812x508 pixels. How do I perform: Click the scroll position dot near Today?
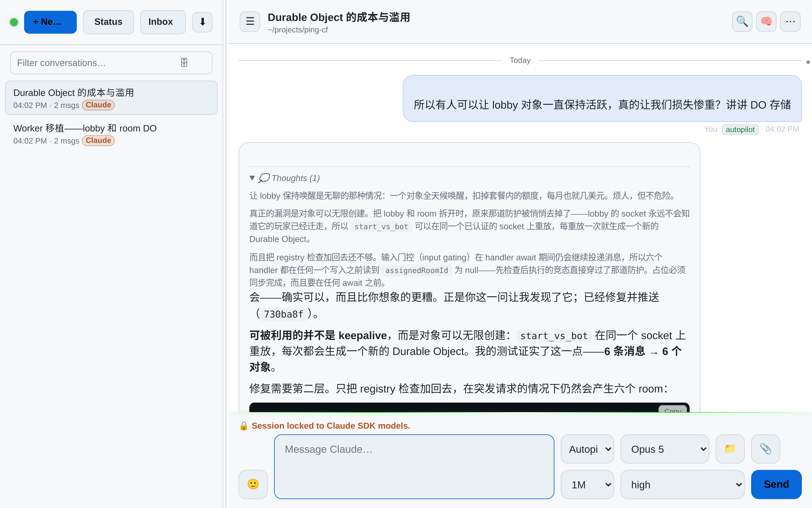coord(808,62)
